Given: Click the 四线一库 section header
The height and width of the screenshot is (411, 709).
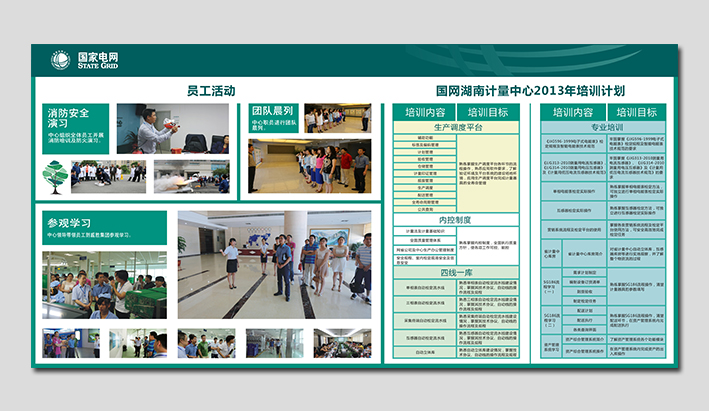Looking at the screenshot, I should [455, 272].
